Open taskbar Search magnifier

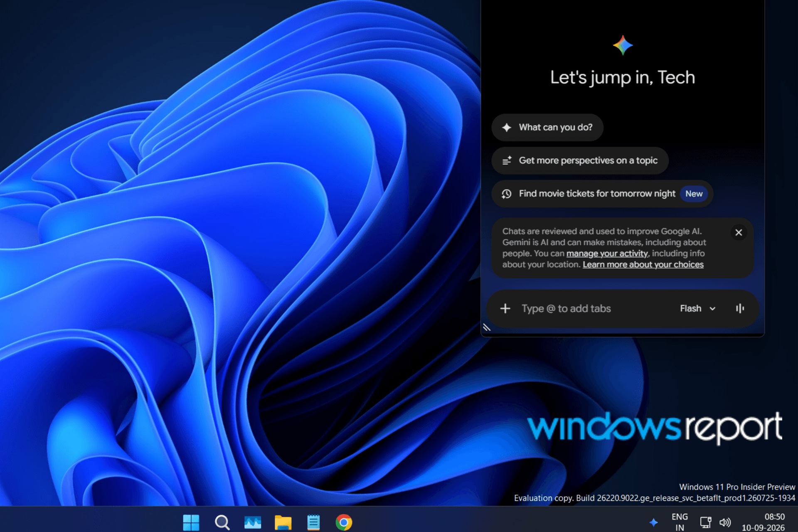coord(222,522)
